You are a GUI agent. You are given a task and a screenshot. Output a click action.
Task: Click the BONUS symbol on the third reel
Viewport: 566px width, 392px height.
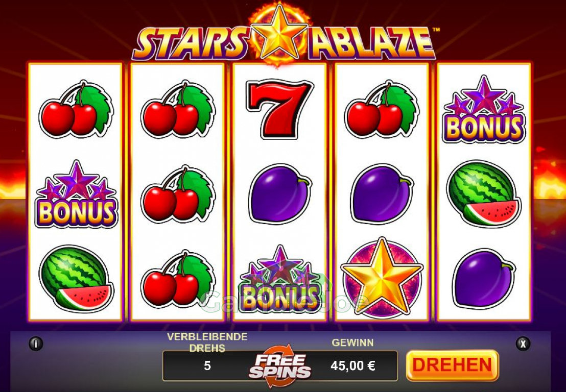(x=280, y=280)
